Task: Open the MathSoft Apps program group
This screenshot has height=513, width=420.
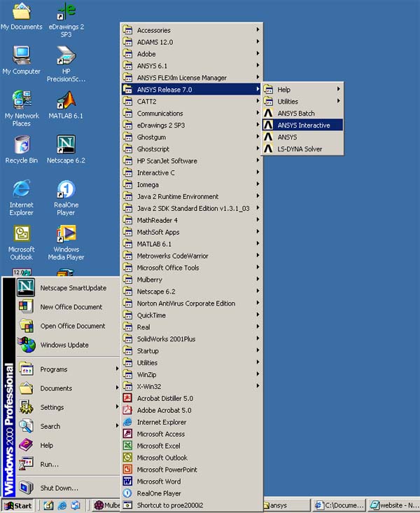Action: pos(192,232)
